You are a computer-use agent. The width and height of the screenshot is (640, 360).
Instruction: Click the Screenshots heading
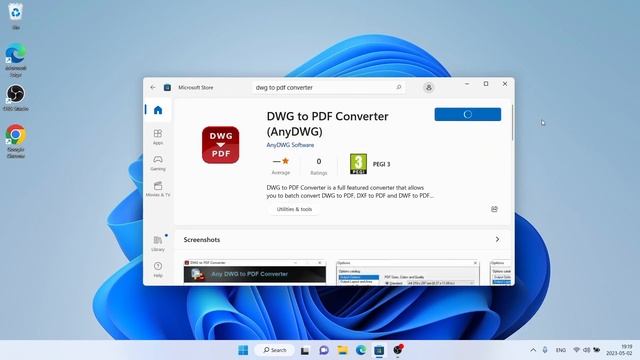(x=202, y=240)
